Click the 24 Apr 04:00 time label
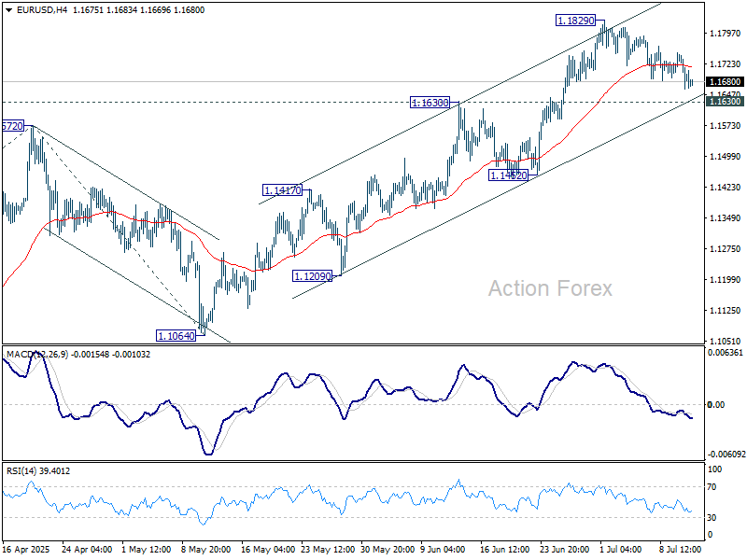747x560 pixels. 87,550
